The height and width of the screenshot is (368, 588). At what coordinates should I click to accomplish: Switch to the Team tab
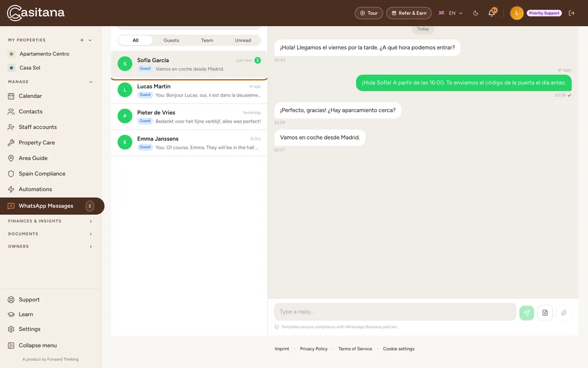[x=207, y=40]
